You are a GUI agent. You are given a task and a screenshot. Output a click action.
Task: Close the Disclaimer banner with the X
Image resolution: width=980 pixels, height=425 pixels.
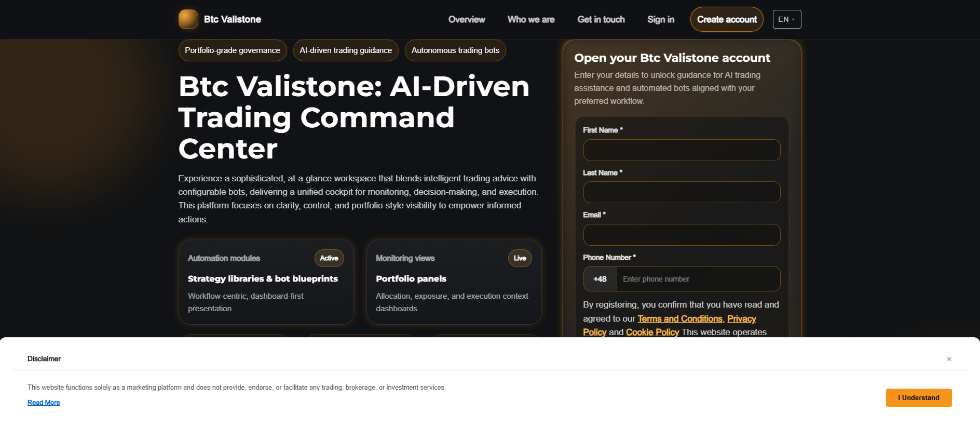click(x=949, y=359)
